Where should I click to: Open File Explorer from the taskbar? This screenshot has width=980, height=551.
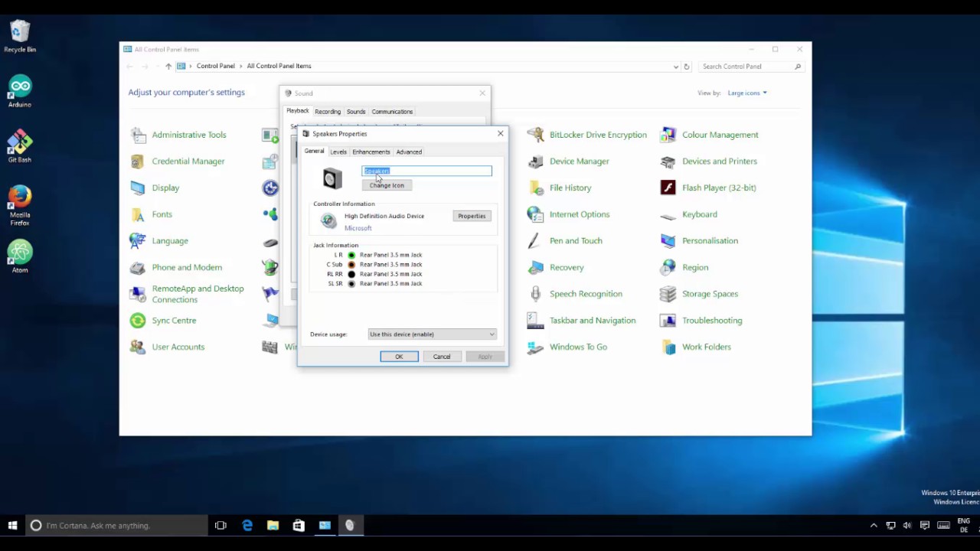click(273, 526)
